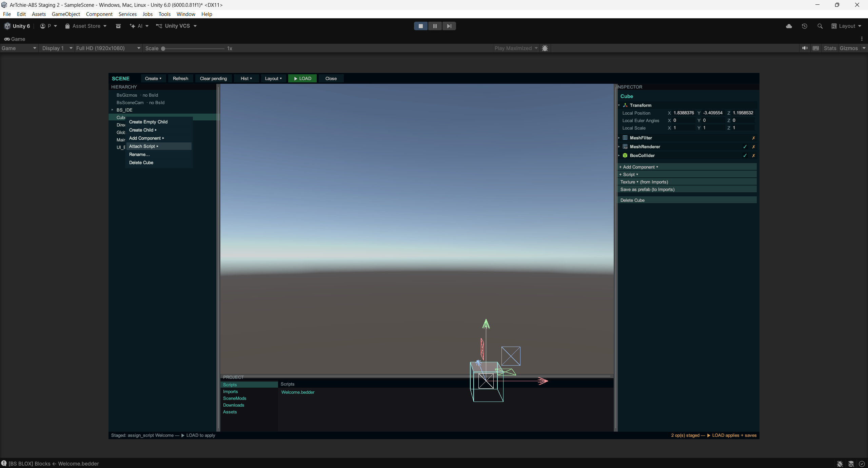The height and width of the screenshot is (468, 868).
Task: Open the AI sparkle assistant menu
Action: 139,26
